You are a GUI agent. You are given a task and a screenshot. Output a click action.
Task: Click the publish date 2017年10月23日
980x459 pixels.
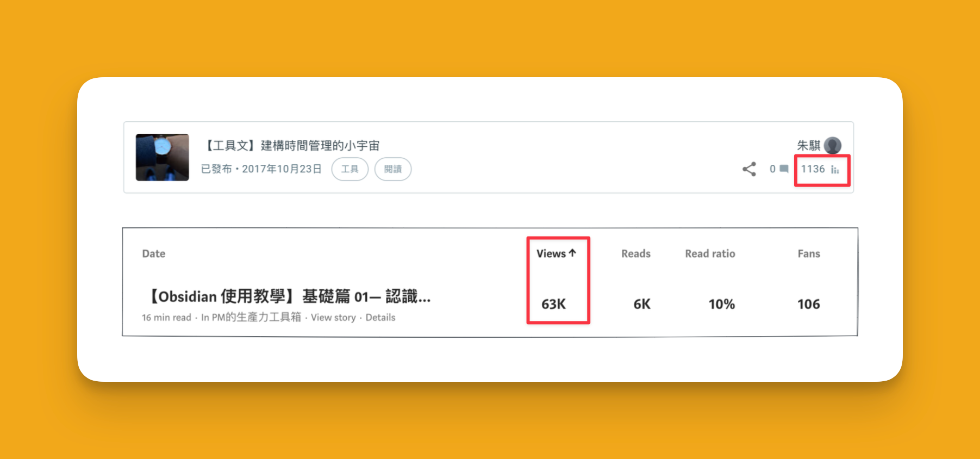click(x=282, y=169)
